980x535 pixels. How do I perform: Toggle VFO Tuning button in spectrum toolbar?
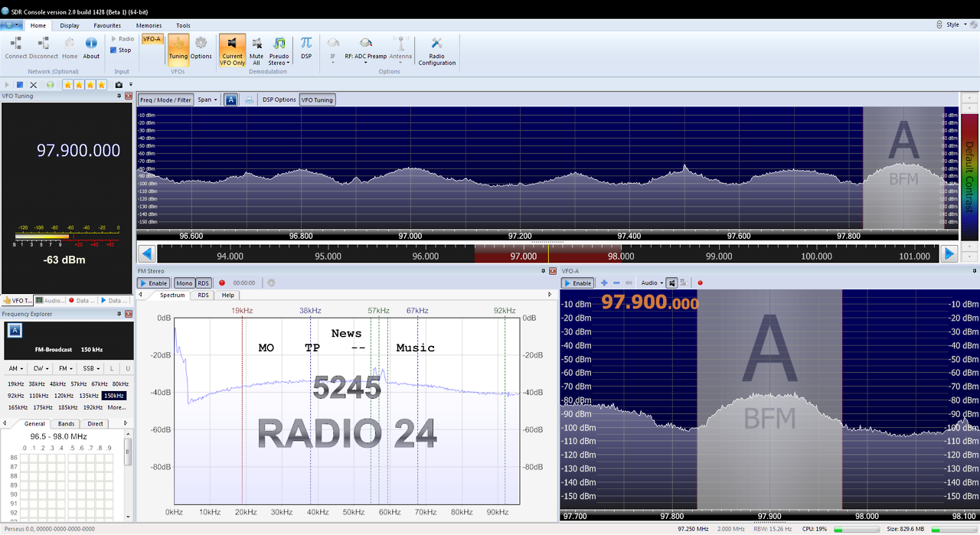pyautogui.click(x=317, y=99)
